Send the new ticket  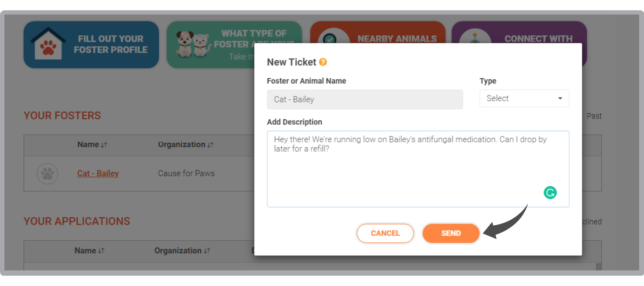[x=451, y=233]
